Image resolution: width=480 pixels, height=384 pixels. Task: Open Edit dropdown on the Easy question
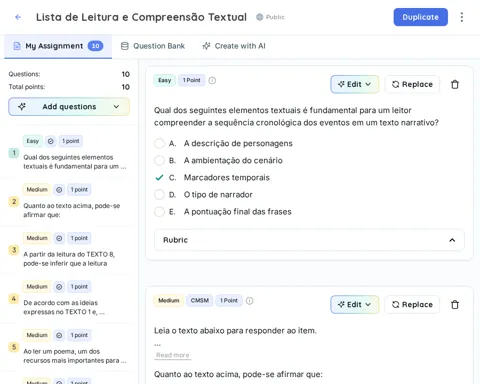coord(354,84)
